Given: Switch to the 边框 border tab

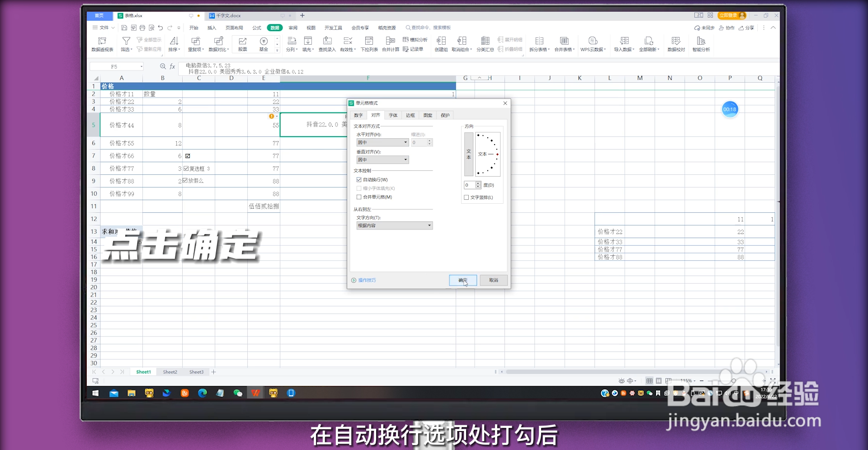Looking at the screenshot, I should [410, 115].
